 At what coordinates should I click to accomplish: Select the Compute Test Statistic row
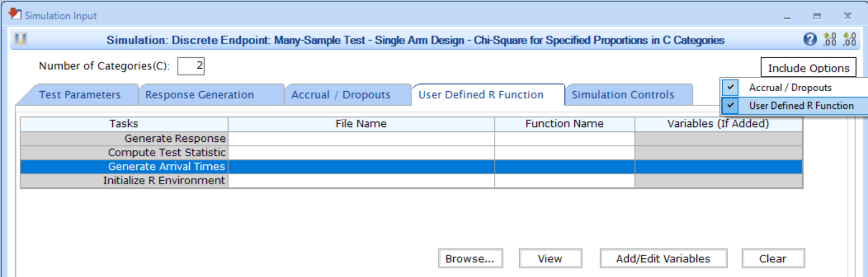166,152
